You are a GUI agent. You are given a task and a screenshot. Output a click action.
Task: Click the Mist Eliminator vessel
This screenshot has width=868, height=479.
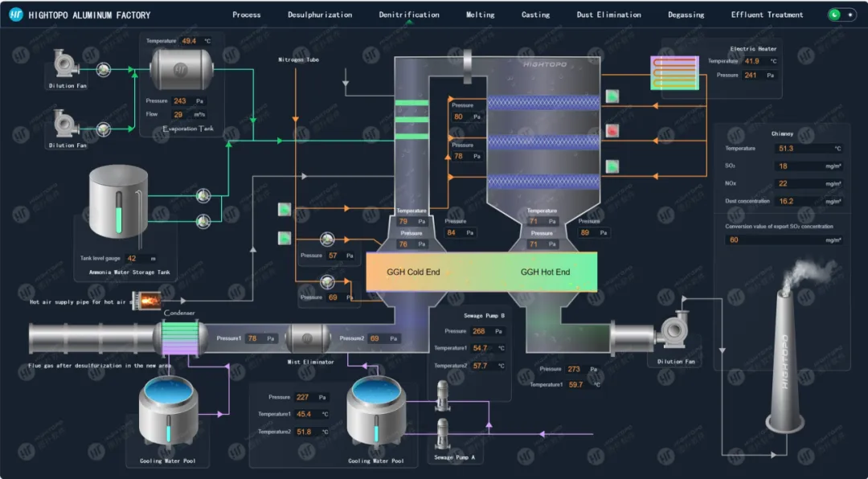click(x=308, y=339)
